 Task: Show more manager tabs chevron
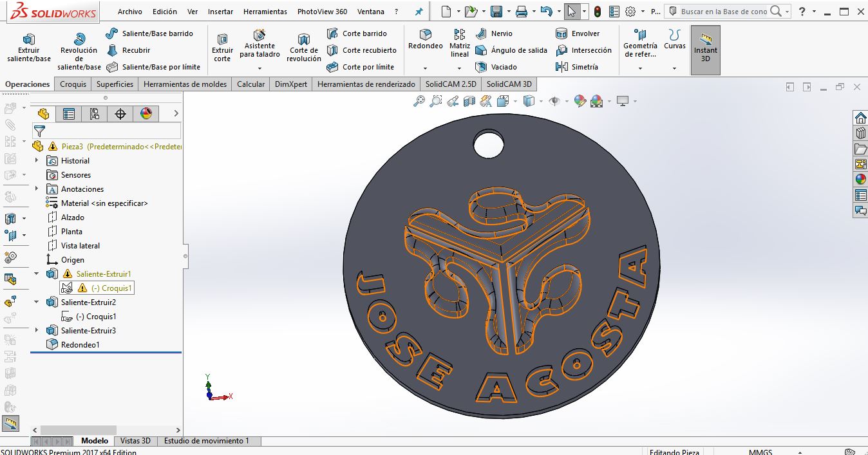[176, 114]
